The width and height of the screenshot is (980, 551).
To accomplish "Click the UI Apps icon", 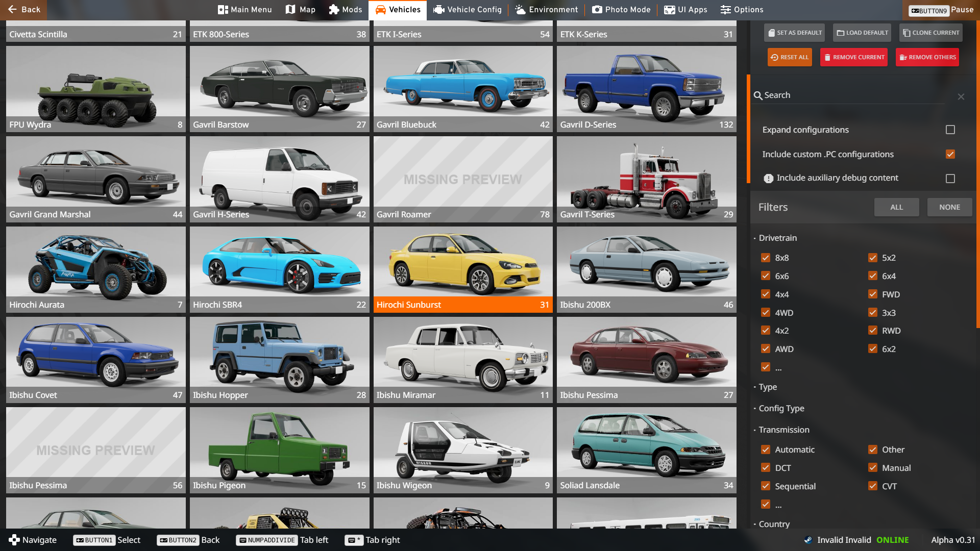I will 669,10.
